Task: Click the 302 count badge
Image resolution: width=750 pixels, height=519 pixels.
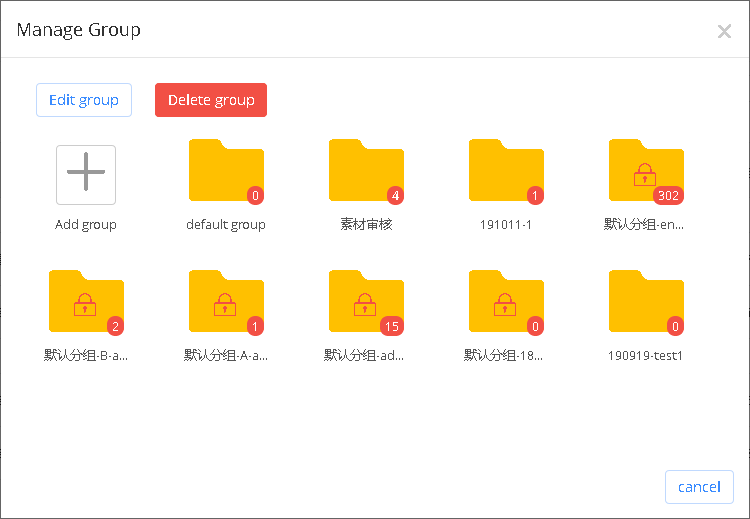Action: (668, 195)
